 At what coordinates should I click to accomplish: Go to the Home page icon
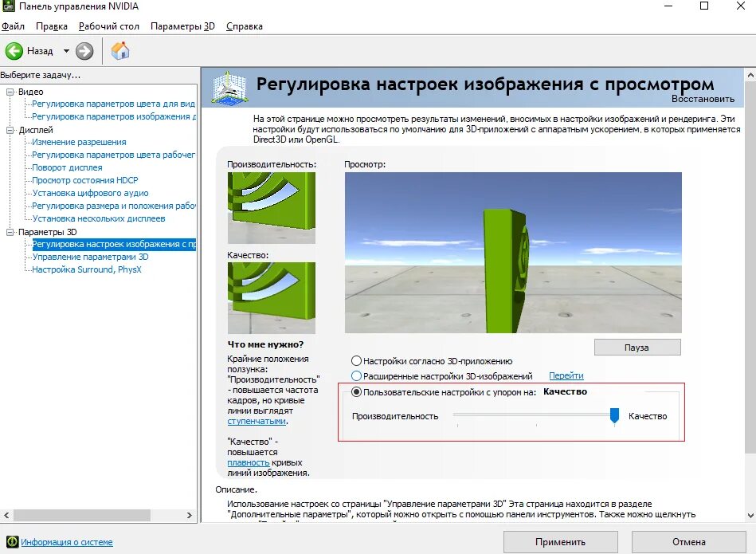point(120,51)
